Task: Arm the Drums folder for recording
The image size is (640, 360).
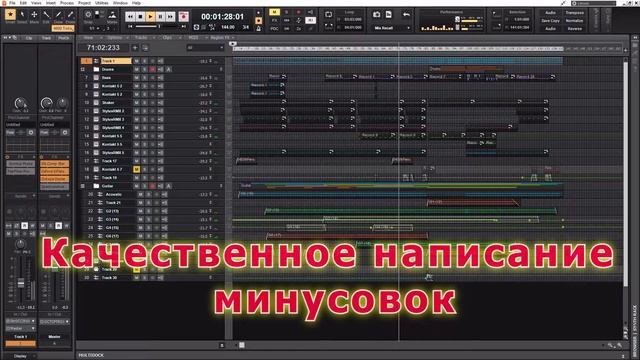Action: click(152, 69)
